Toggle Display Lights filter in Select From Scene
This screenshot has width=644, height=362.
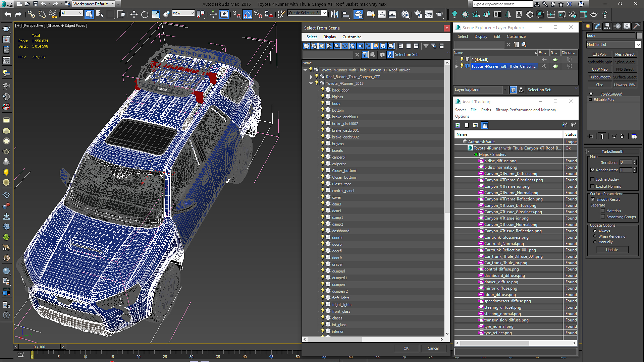click(x=322, y=46)
